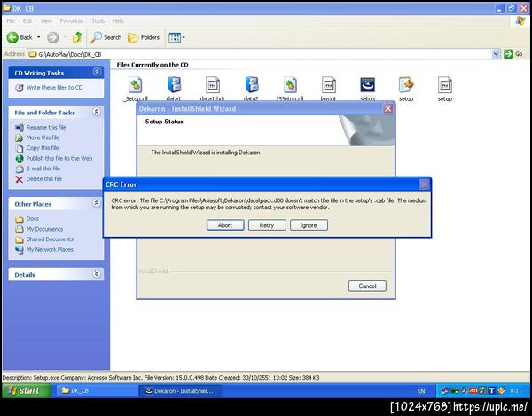The width and height of the screenshot is (532, 416).
Task: Open the Back history dropdown arrow
Action: pyautogui.click(x=38, y=37)
